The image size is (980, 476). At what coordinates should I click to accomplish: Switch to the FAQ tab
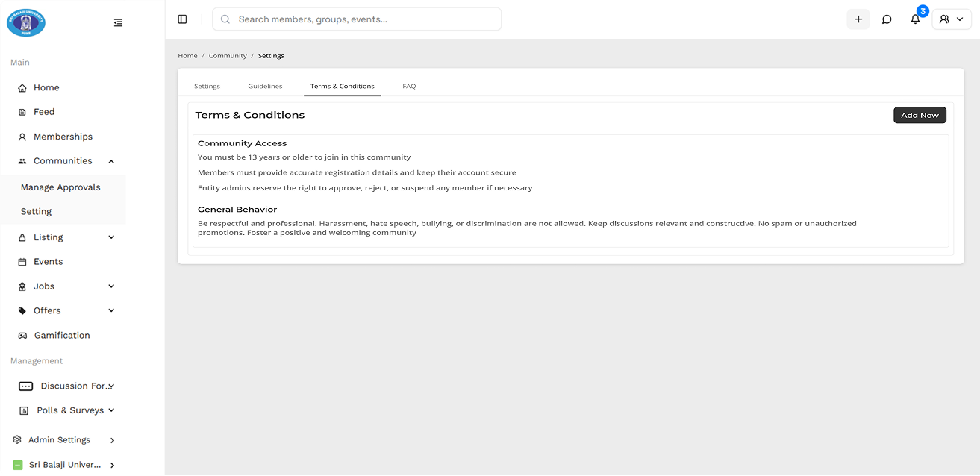[409, 87]
